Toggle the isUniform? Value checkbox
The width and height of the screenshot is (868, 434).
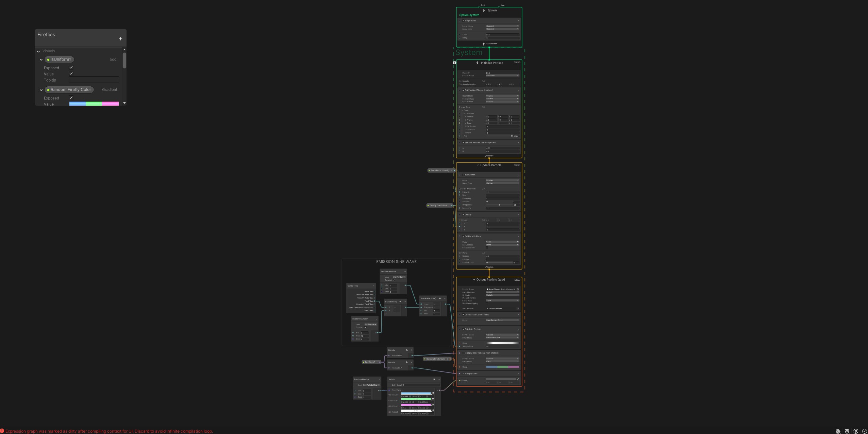tap(71, 74)
